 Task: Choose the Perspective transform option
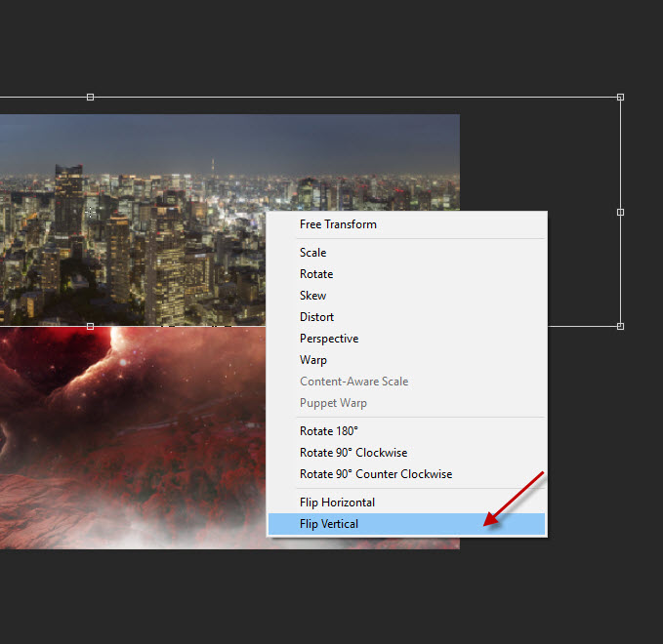point(329,339)
